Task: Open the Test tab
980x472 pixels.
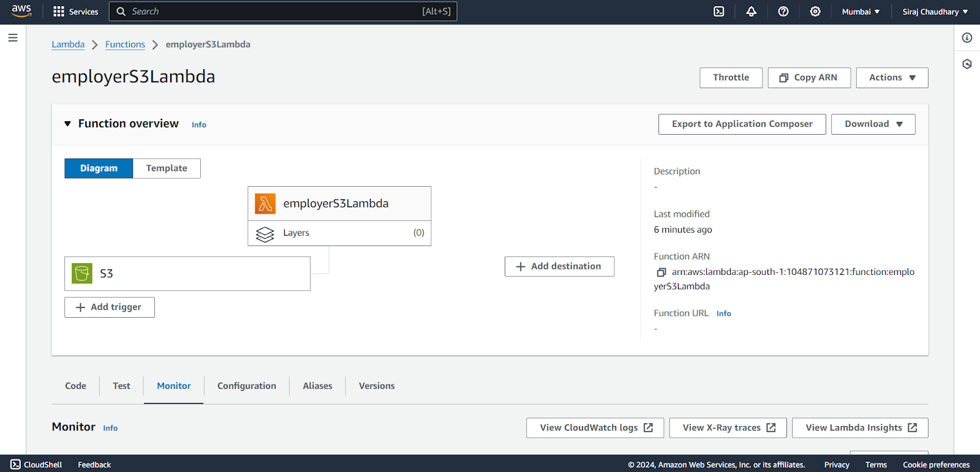Action: [x=121, y=386]
